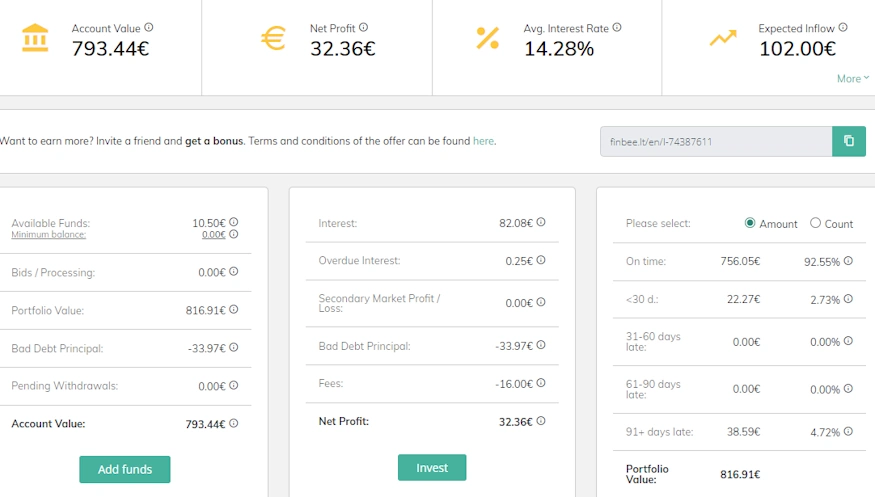
Task: Click the Minimum balance link
Action: 48,235
